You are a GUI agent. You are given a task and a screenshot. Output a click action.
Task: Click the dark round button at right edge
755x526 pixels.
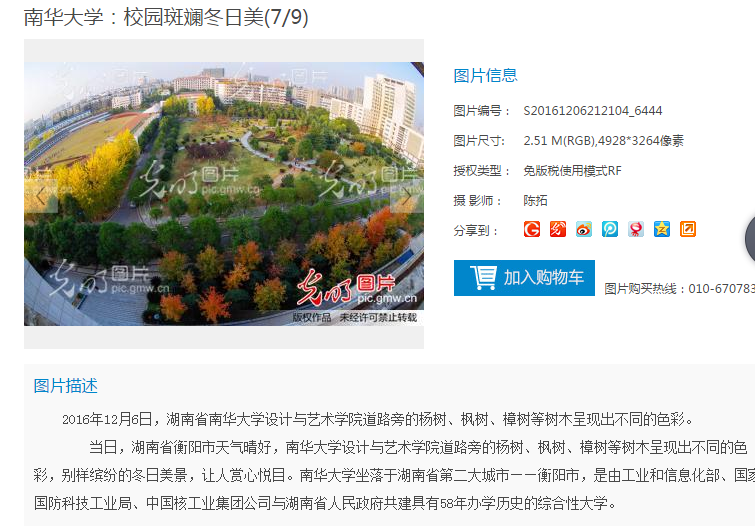coord(750,240)
